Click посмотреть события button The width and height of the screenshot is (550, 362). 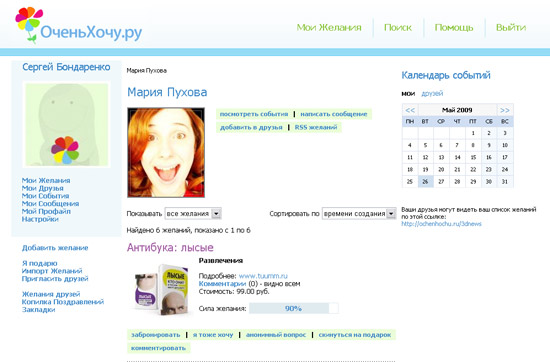point(254,114)
